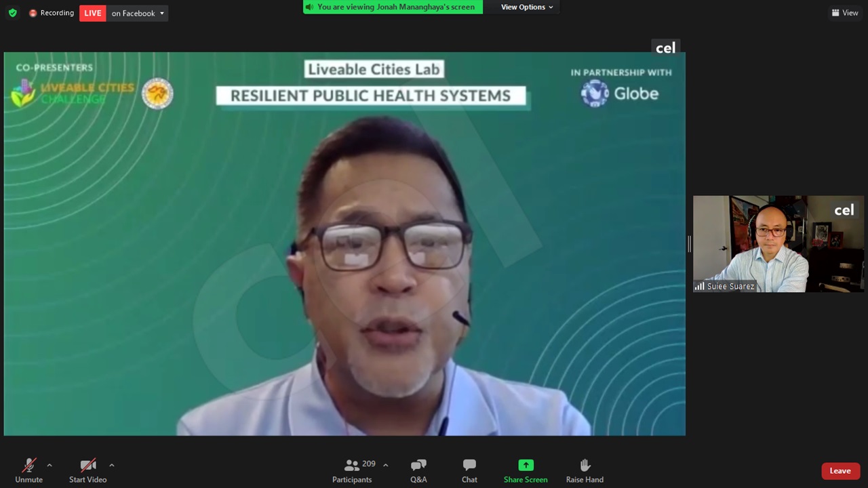This screenshot has width=868, height=488.
Task: Expand the arrow beside Participants count
Action: 385,465
